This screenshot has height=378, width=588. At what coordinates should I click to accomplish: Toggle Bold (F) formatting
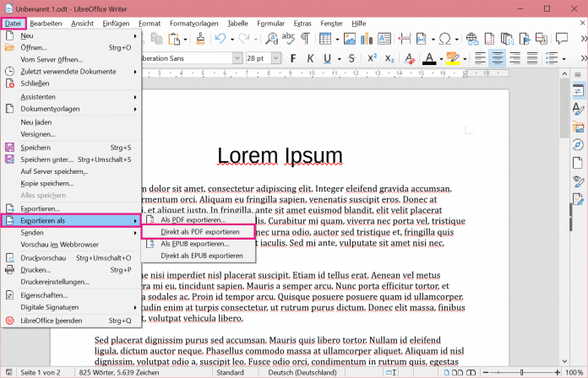(293, 58)
